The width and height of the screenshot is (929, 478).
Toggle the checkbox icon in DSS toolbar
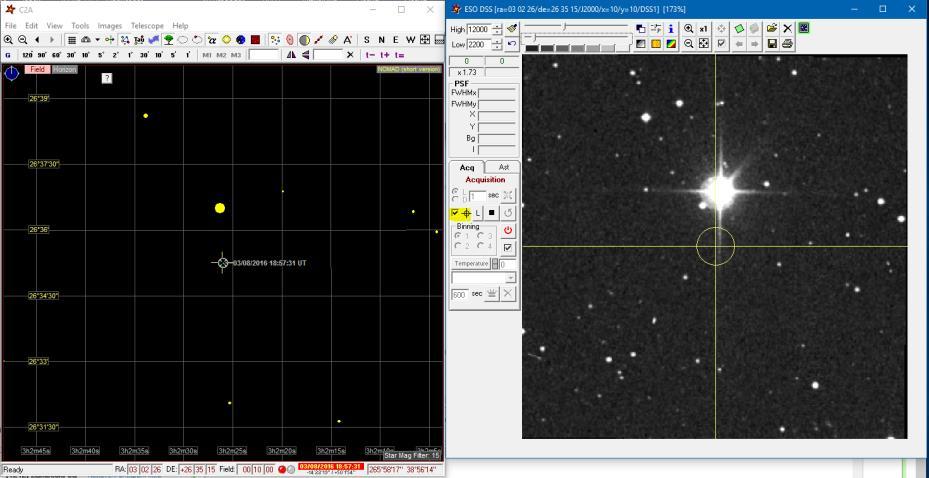(x=721, y=43)
